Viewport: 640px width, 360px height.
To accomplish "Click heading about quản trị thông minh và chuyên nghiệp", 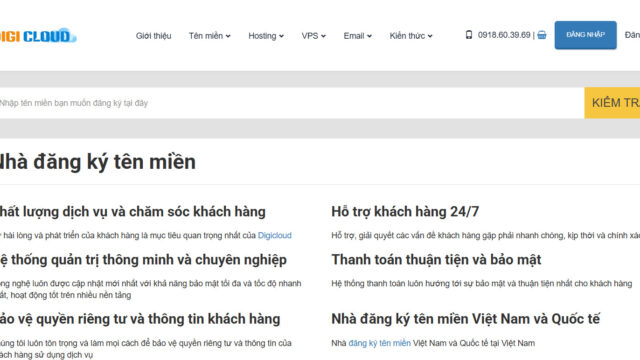I will (x=143, y=260).
